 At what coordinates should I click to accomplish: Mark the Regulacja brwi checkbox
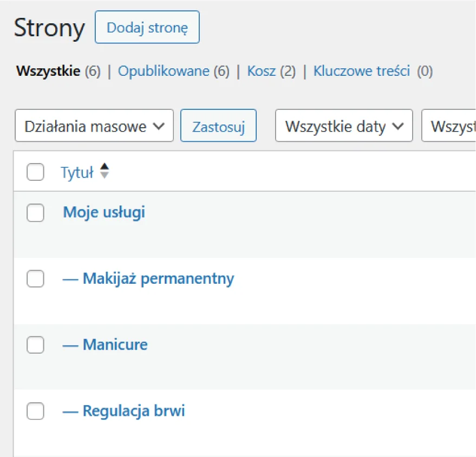[x=35, y=412]
